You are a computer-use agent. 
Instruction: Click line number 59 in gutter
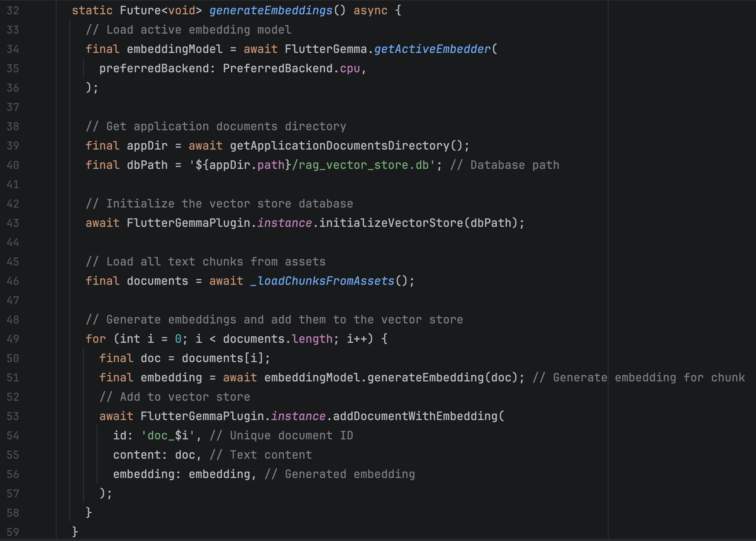tap(13, 532)
